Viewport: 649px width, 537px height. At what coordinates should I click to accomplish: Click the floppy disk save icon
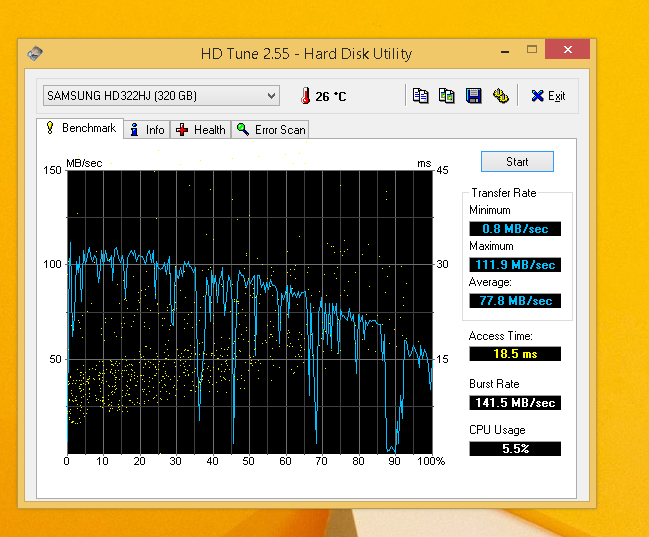474,96
